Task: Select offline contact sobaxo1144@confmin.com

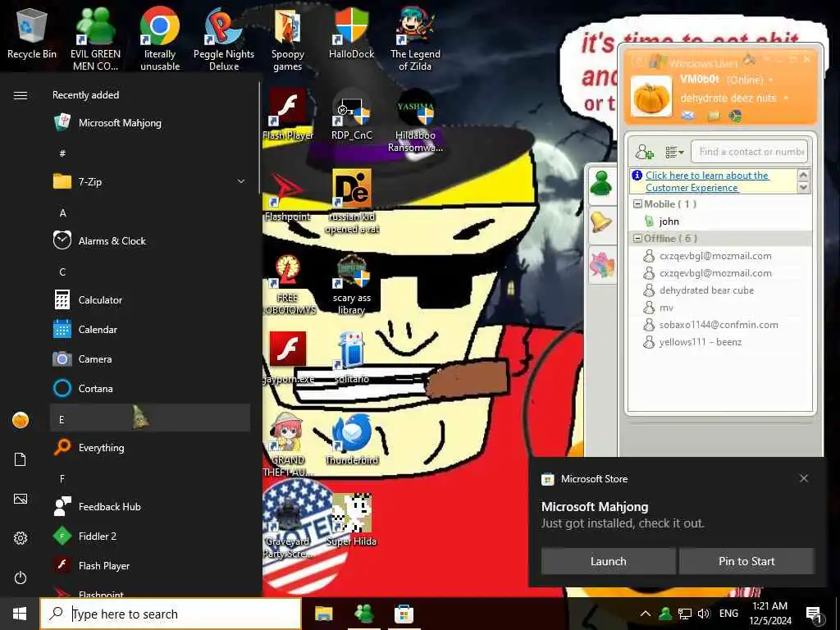Action: pos(719,324)
